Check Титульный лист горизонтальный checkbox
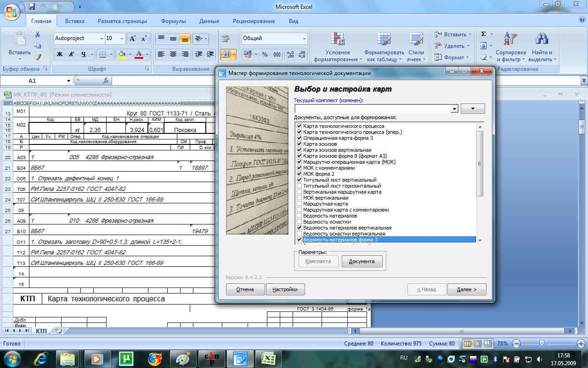This screenshot has width=588, height=368. (x=300, y=186)
